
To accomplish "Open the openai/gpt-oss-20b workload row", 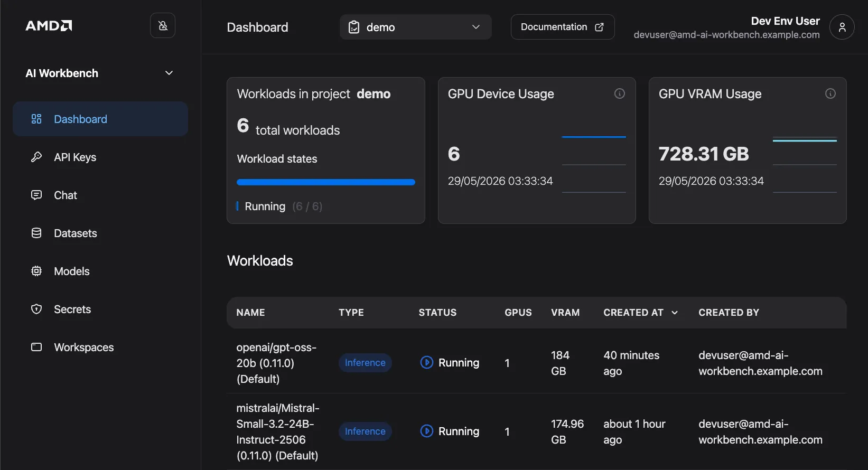I will [x=536, y=363].
